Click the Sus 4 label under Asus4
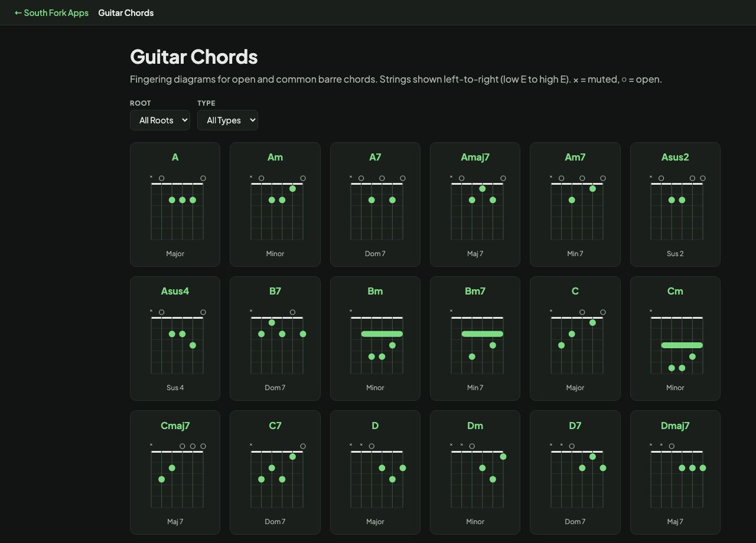 [175, 388]
